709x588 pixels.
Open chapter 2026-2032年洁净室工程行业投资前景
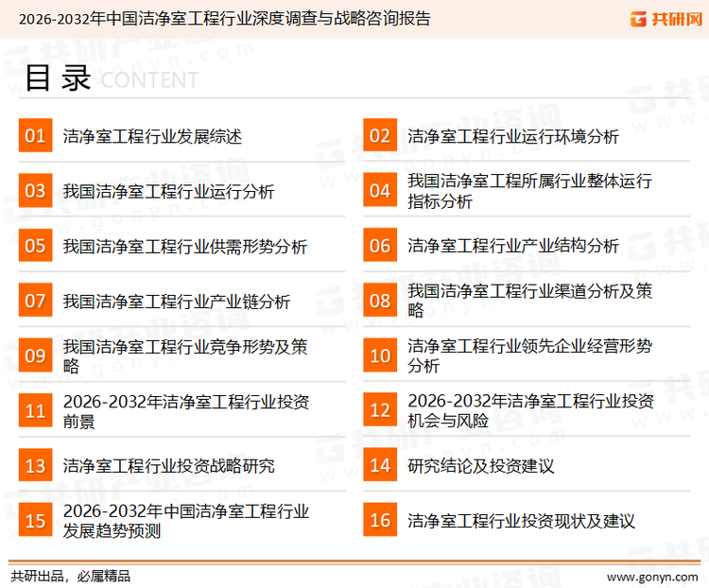click(186, 411)
